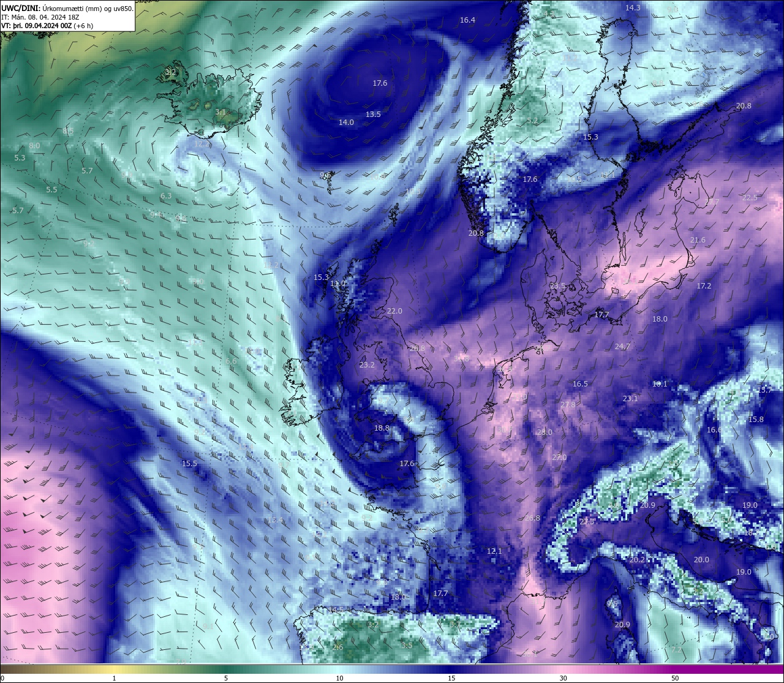
Task: Click the map value '12.1'
Action: pyautogui.click(x=494, y=551)
